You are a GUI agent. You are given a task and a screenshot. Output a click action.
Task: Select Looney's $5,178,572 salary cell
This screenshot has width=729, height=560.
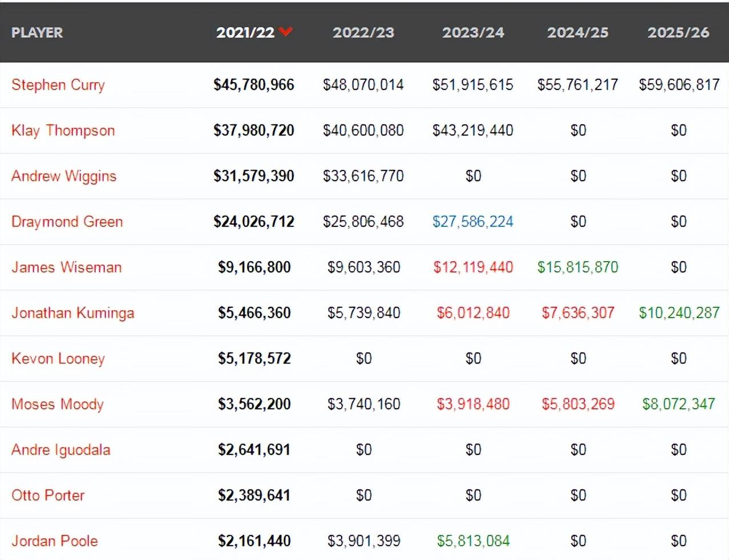[254, 359]
